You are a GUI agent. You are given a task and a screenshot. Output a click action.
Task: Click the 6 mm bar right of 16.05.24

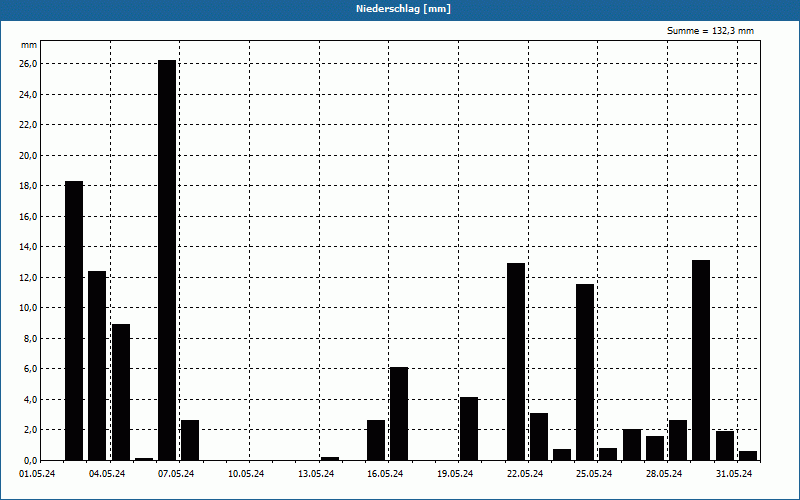pyautogui.click(x=399, y=413)
